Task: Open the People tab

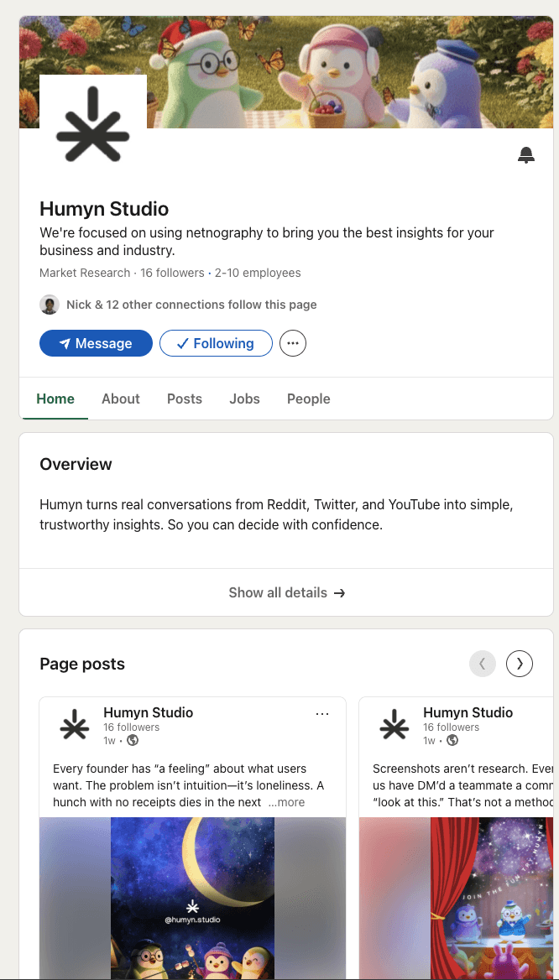Action: 308,399
